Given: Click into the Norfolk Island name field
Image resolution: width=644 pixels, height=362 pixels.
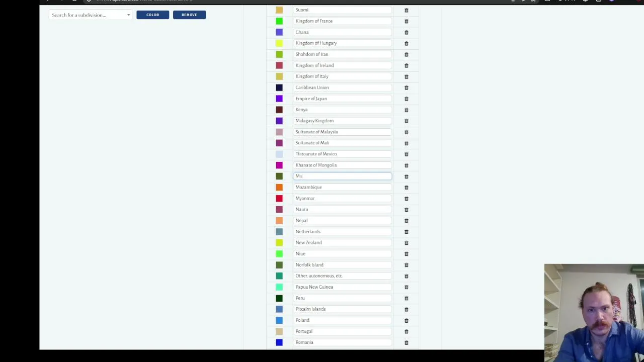Looking at the screenshot, I should pos(342,264).
